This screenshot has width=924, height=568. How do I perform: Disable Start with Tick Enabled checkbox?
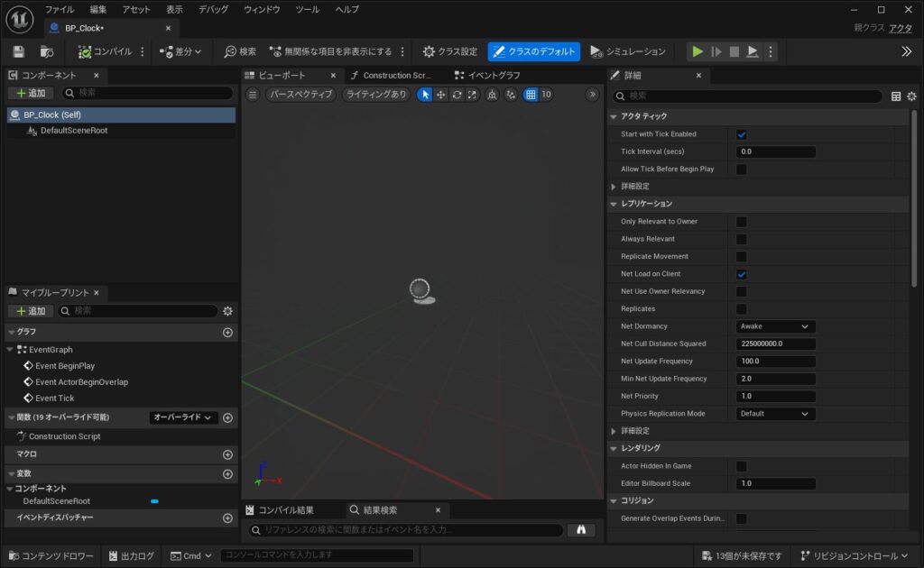[742, 134]
